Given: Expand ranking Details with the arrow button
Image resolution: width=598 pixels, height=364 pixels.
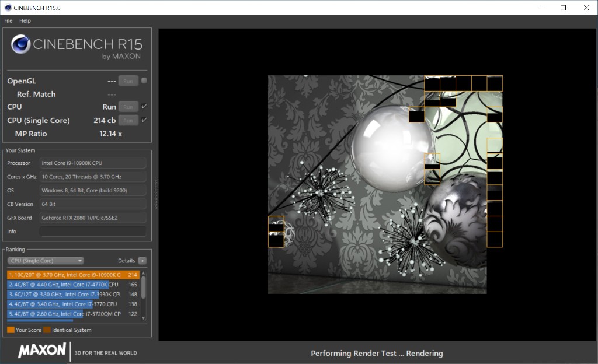Looking at the screenshot, I should click(x=142, y=261).
